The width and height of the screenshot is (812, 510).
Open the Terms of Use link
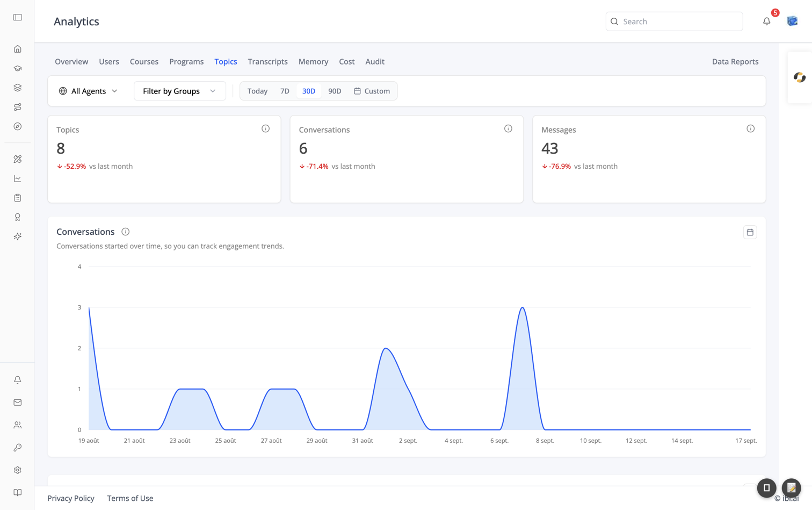(x=130, y=498)
